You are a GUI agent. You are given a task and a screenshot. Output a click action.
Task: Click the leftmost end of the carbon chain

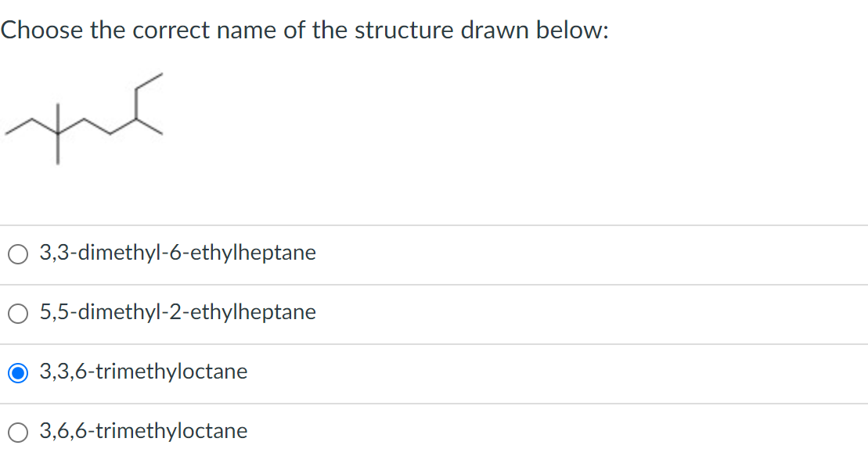[6, 133]
